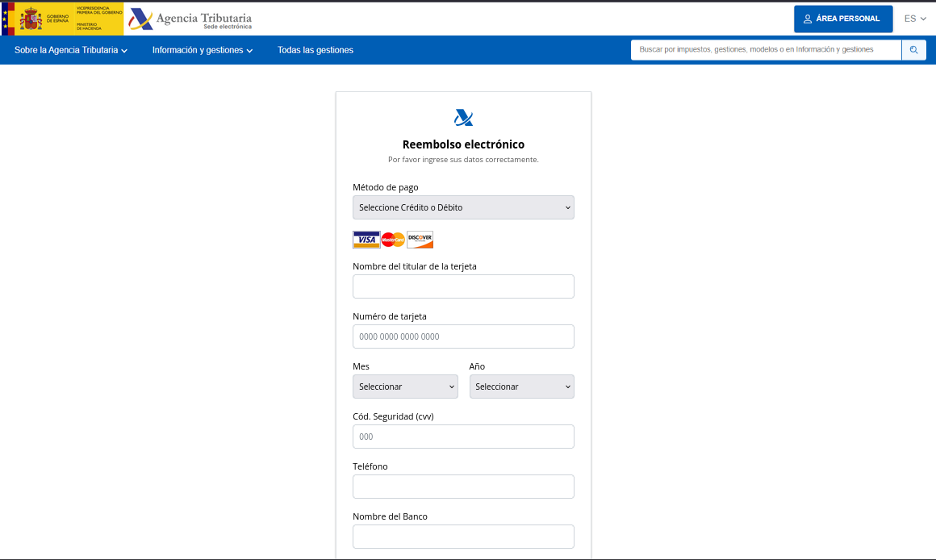Expand Información y gestiones menu
936x560 pixels.
pyautogui.click(x=203, y=50)
